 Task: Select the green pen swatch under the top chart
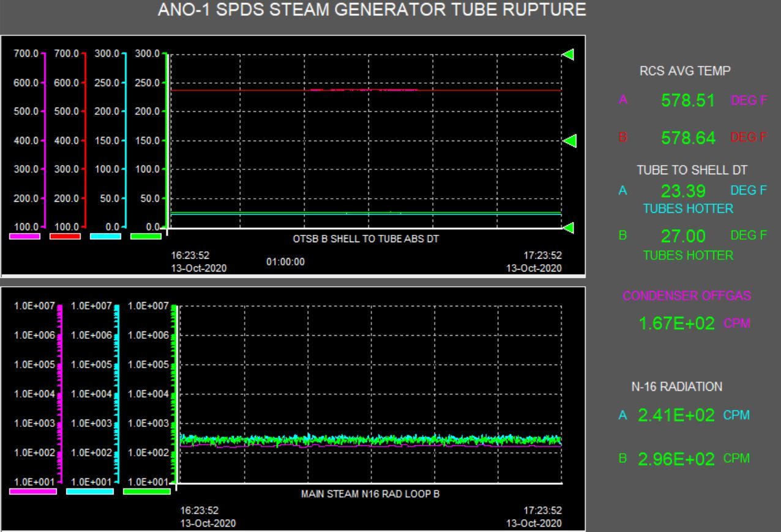point(146,236)
